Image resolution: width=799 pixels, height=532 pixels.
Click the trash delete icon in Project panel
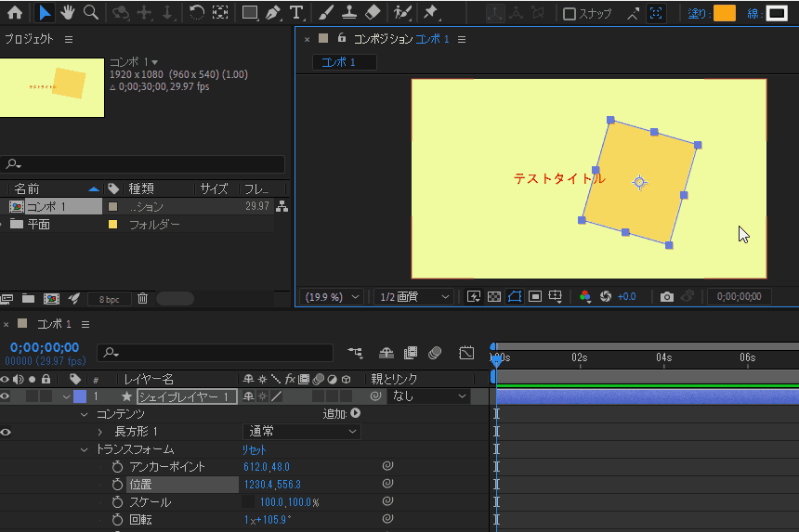[143, 298]
